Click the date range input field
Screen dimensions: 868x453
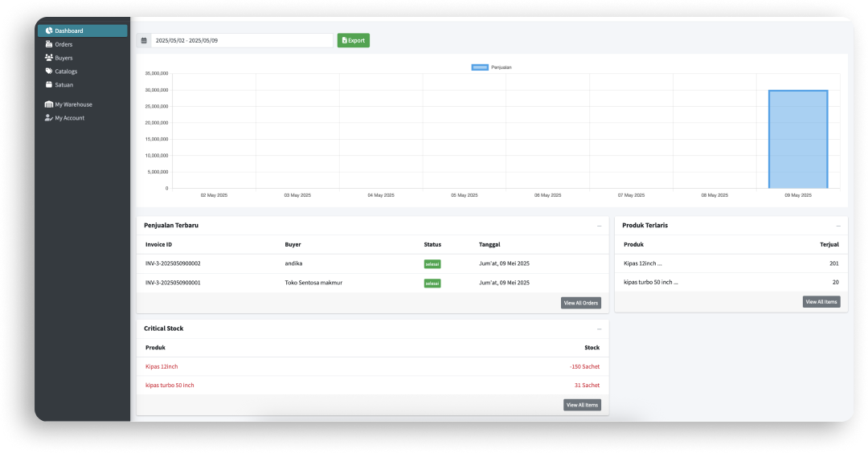[x=241, y=40]
